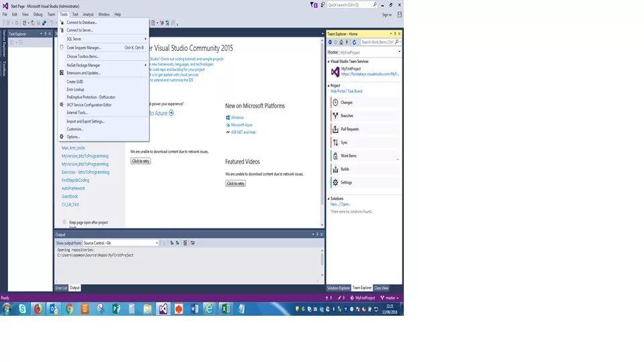
Task: Click the account settings icon beside Sign in
Action: coord(399,14)
